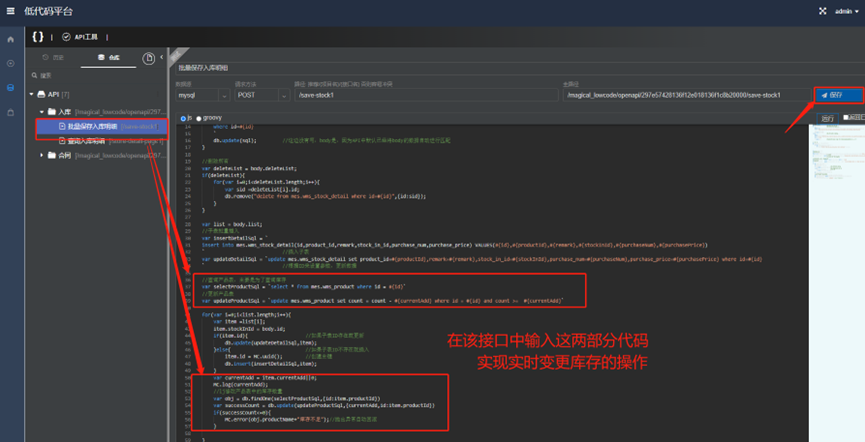This screenshot has width=865, height=442.
Task: Click the 低代码平台 title text
Action: pyautogui.click(x=48, y=11)
